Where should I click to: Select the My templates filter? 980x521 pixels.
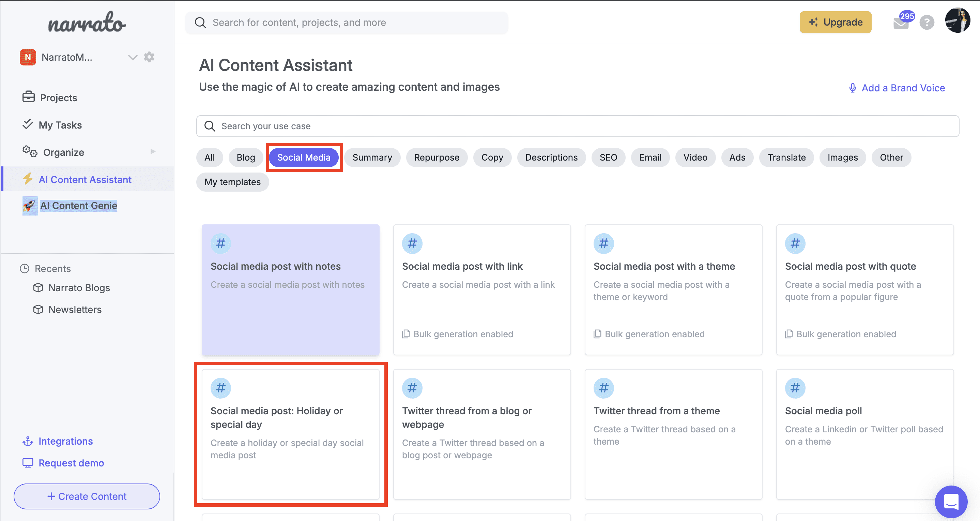(232, 182)
